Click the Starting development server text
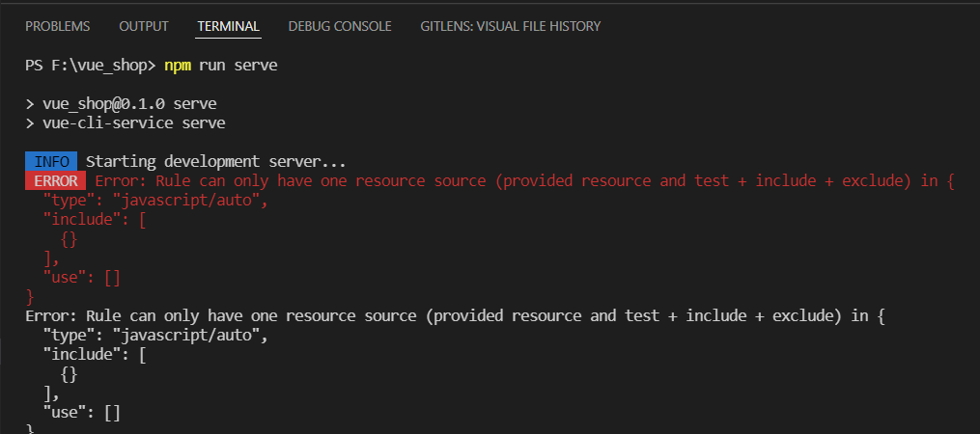 coord(215,162)
